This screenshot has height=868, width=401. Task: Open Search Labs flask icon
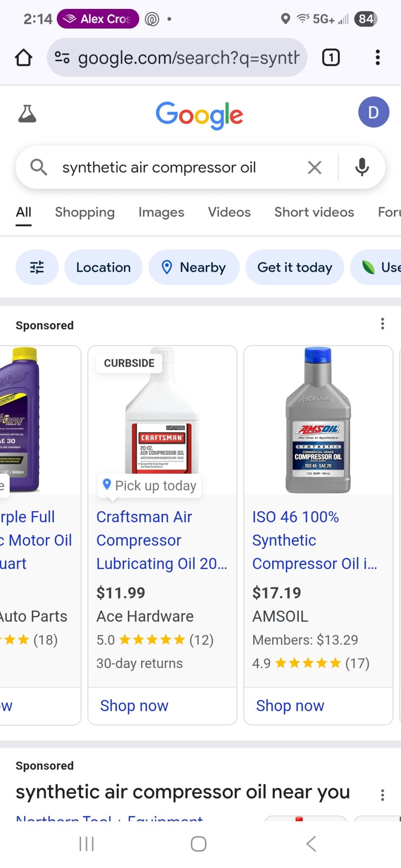coord(28,114)
